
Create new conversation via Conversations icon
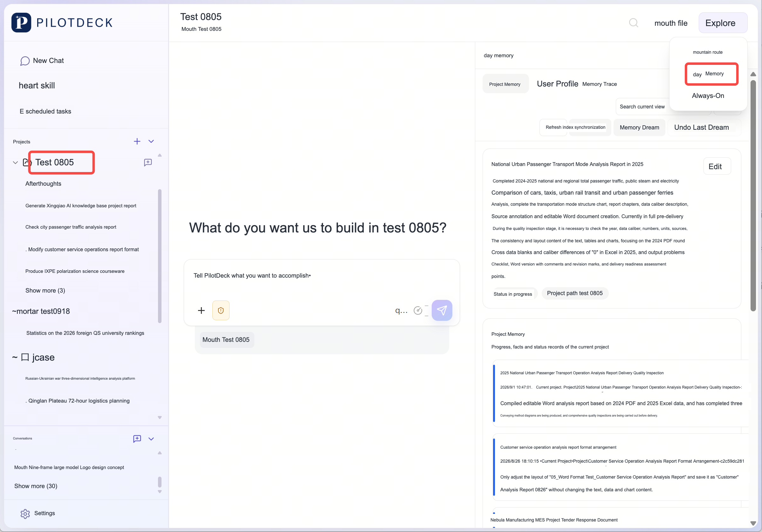(x=137, y=439)
